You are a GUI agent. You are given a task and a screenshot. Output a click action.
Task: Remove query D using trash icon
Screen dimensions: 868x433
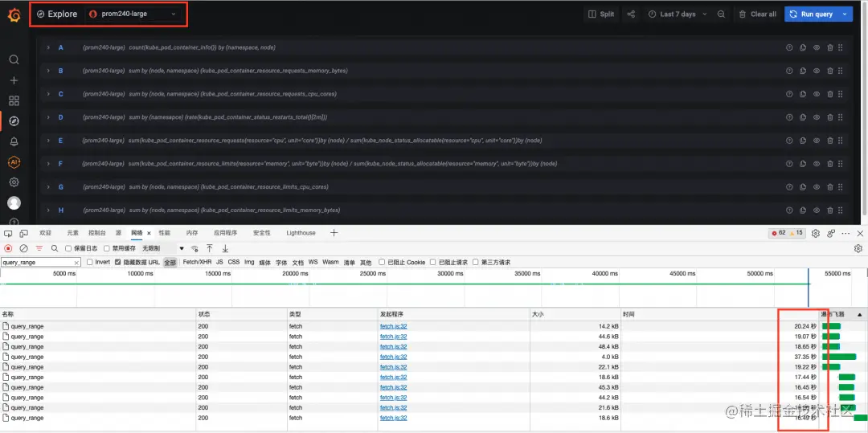click(829, 117)
